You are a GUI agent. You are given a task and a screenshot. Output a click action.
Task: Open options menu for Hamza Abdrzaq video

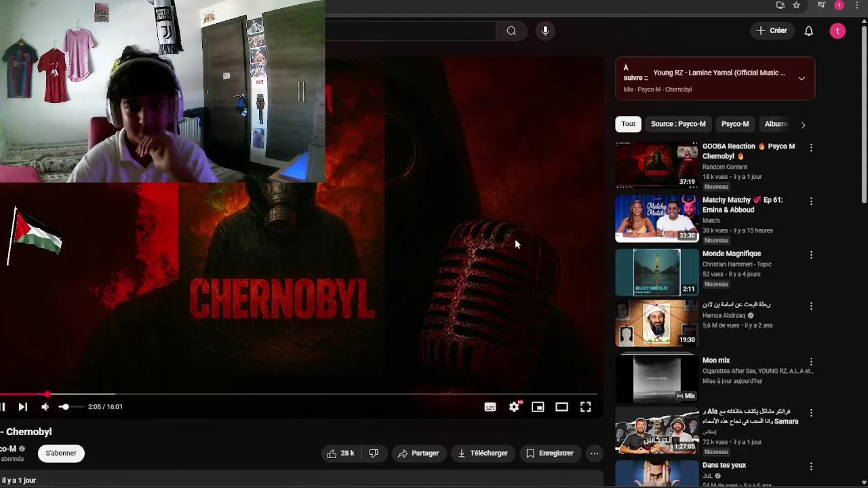(x=811, y=306)
